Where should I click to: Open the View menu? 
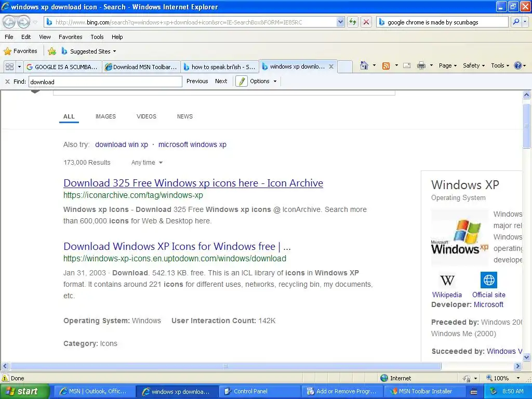click(45, 37)
